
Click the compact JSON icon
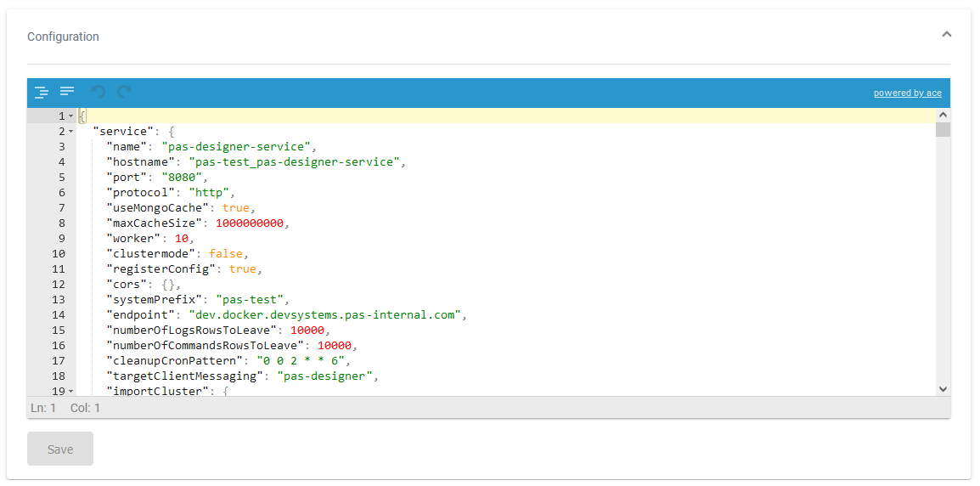(67, 92)
